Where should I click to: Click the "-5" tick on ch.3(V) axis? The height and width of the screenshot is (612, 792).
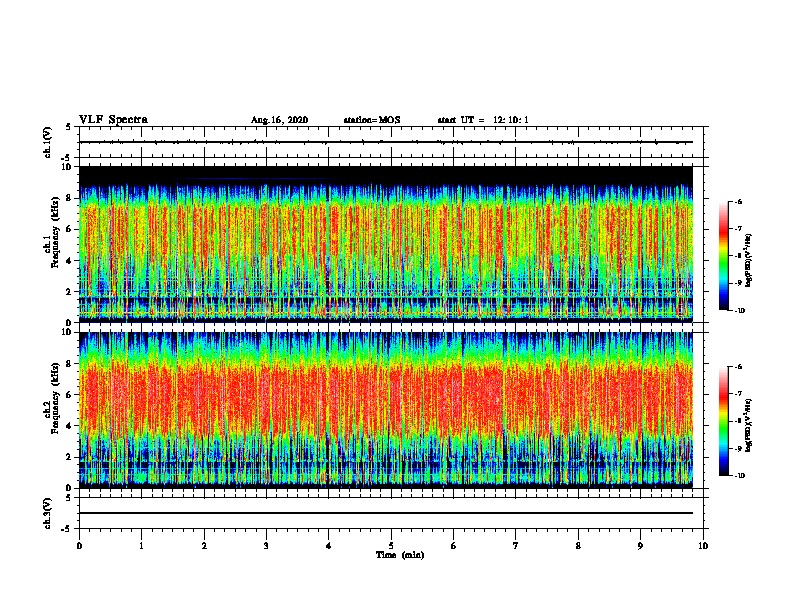[67, 529]
